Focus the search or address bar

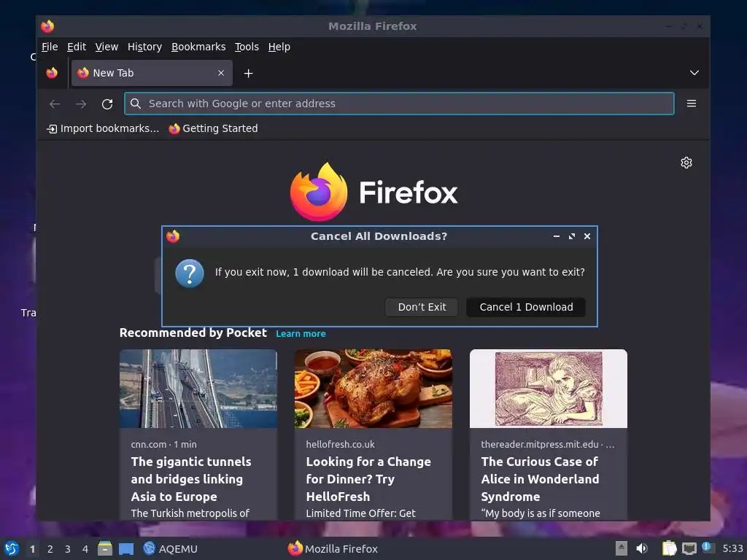click(399, 104)
